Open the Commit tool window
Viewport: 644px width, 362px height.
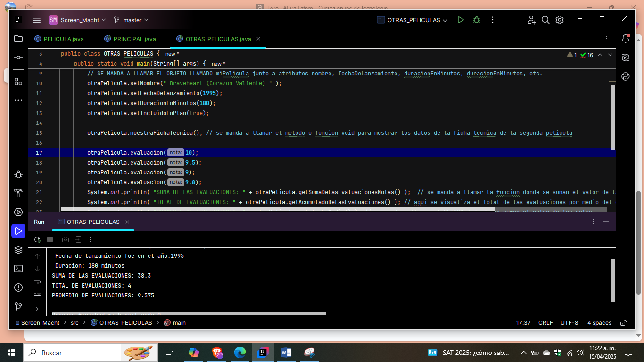18,57
